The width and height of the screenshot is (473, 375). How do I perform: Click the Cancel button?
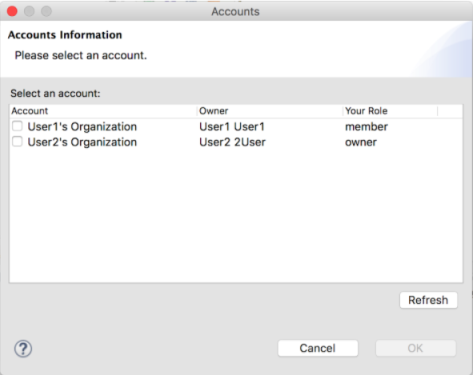(x=318, y=348)
